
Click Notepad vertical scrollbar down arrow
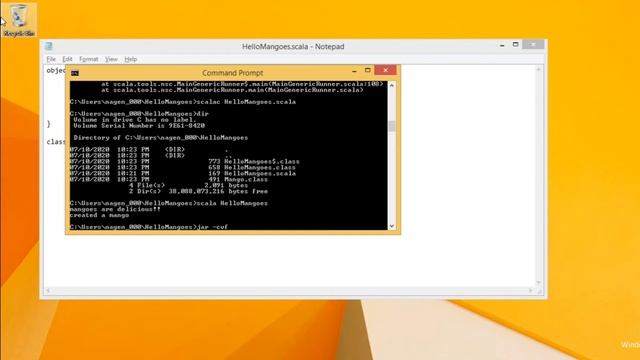(539, 282)
